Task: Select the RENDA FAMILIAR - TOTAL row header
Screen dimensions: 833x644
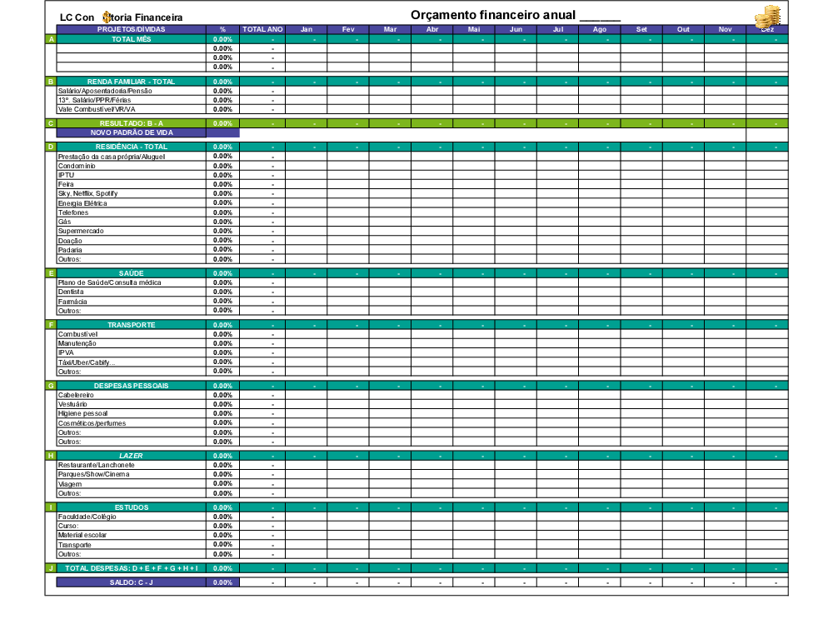Action: 131,82
